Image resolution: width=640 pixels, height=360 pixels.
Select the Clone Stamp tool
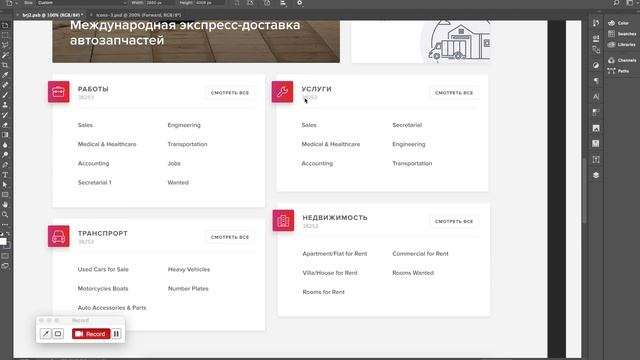(x=5, y=105)
